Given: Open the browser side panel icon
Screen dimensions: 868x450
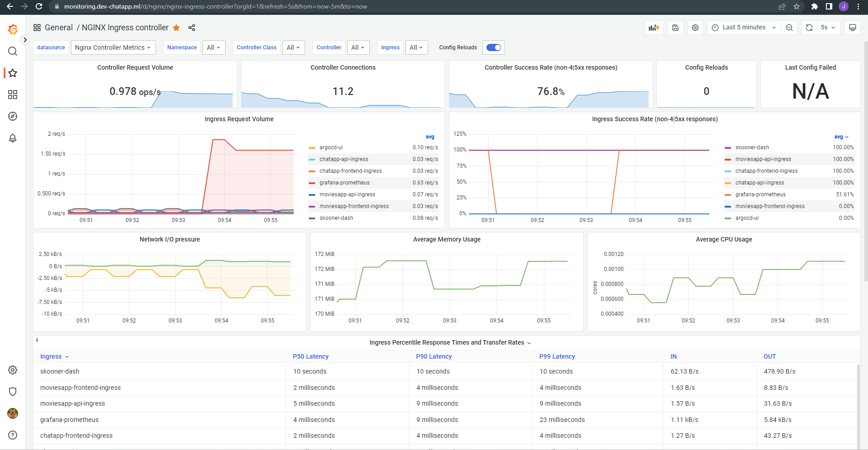Looking at the screenshot, I should coord(829,6).
